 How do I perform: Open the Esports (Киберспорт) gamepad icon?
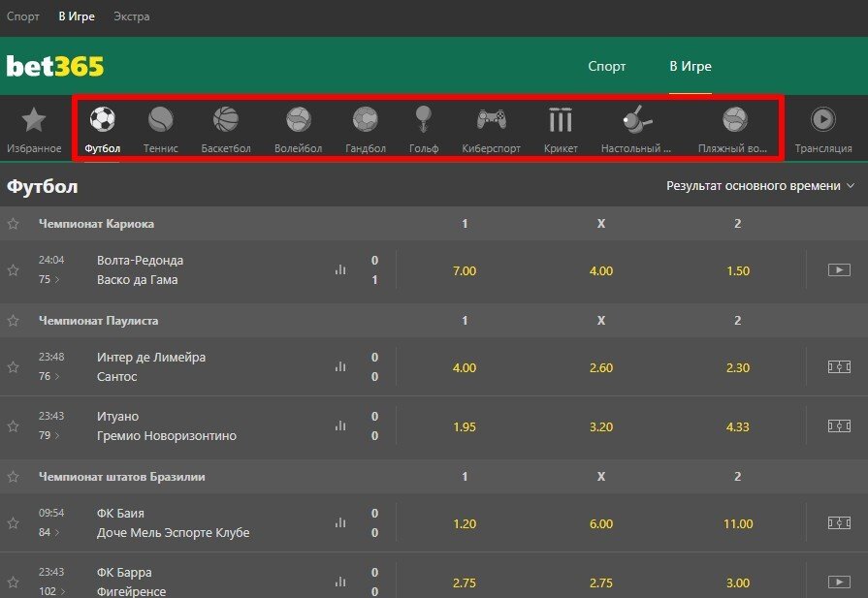(x=491, y=120)
